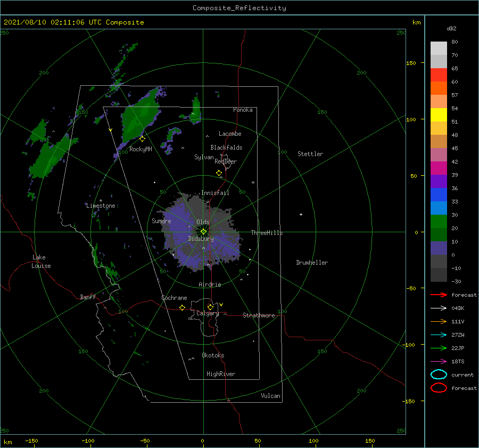Viewport: 479px width, 448px height.
Task: Select the yellow diamond marker inside Calgary
Action: coord(210,307)
